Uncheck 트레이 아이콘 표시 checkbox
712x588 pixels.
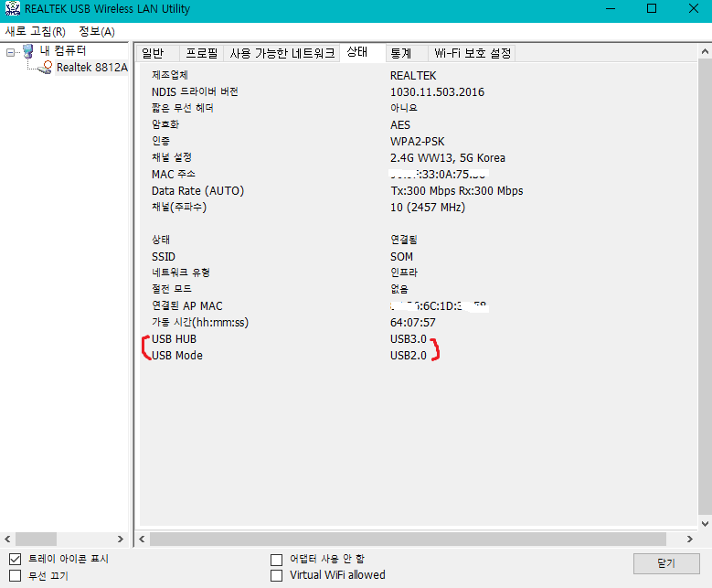tap(15, 559)
